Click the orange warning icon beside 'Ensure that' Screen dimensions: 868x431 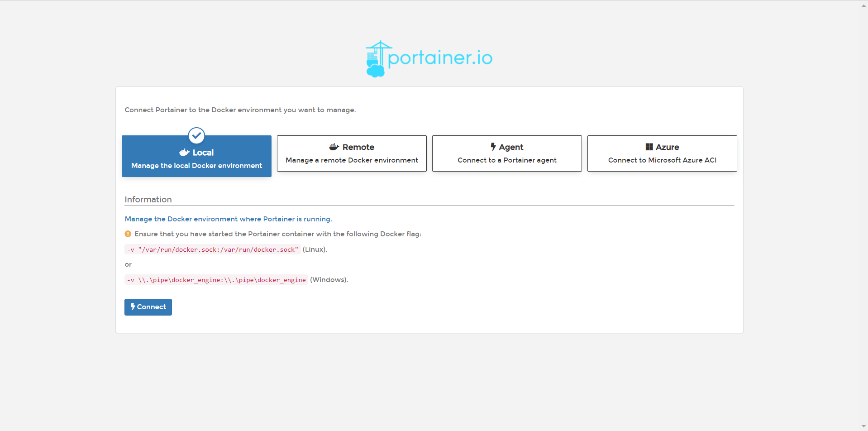[128, 234]
